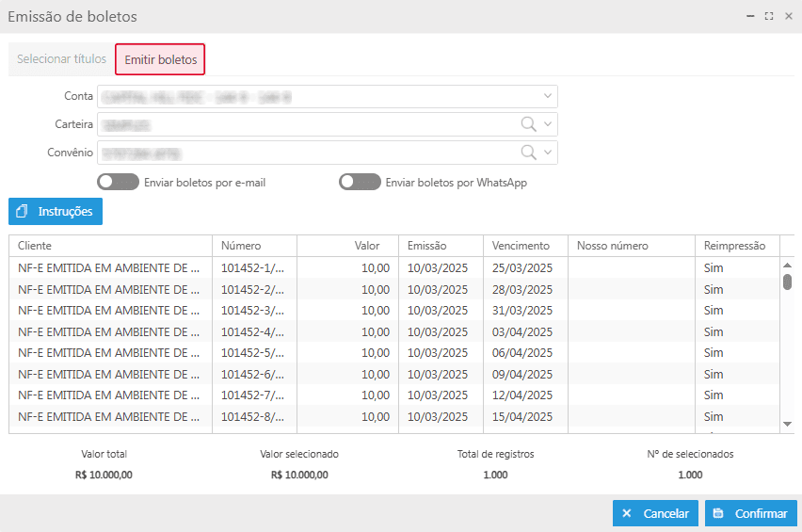The image size is (802, 532).
Task: Maximize the Emissão de boletos window
Action: (x=769, y=17)
